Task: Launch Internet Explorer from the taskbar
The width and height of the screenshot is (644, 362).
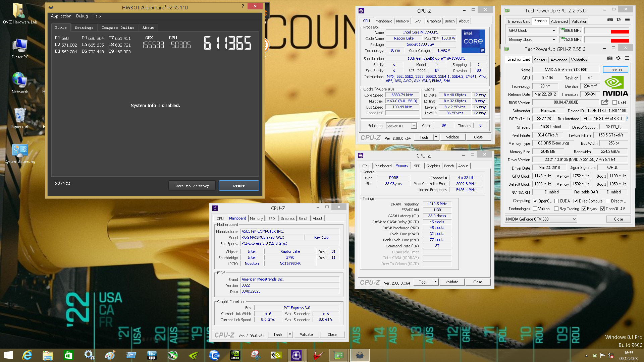Action: [27, 355]
